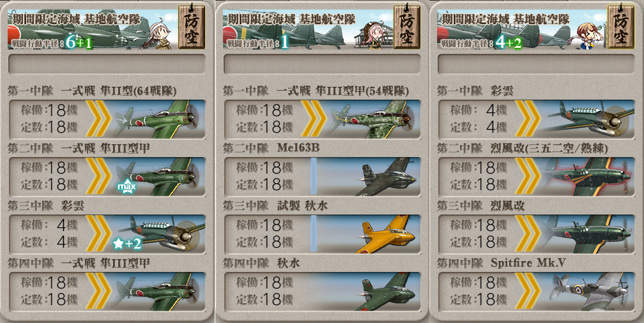Open the third air base header banner with radius 4+2
Screen dimensions: 644x323
[x=523, y=29]
